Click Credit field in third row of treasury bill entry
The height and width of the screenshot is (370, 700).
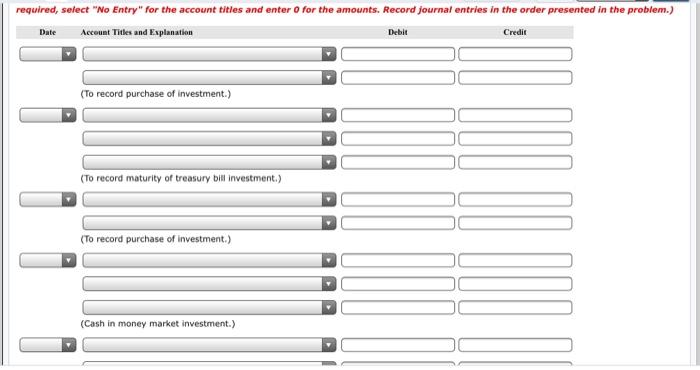(515, 162)
